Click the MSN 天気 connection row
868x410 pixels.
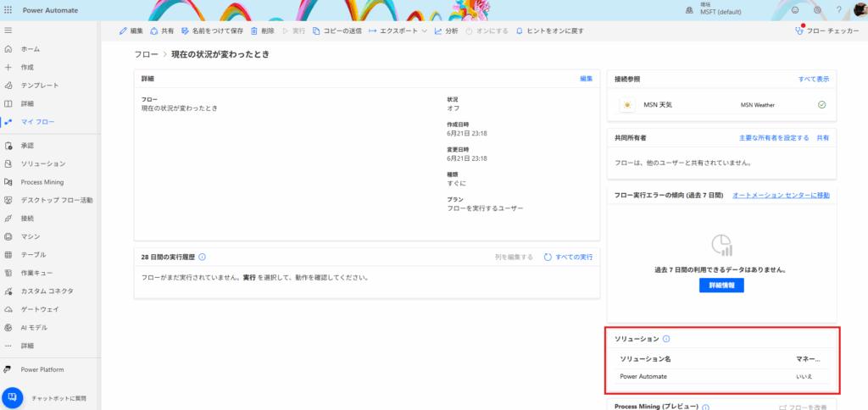(721, 104)
